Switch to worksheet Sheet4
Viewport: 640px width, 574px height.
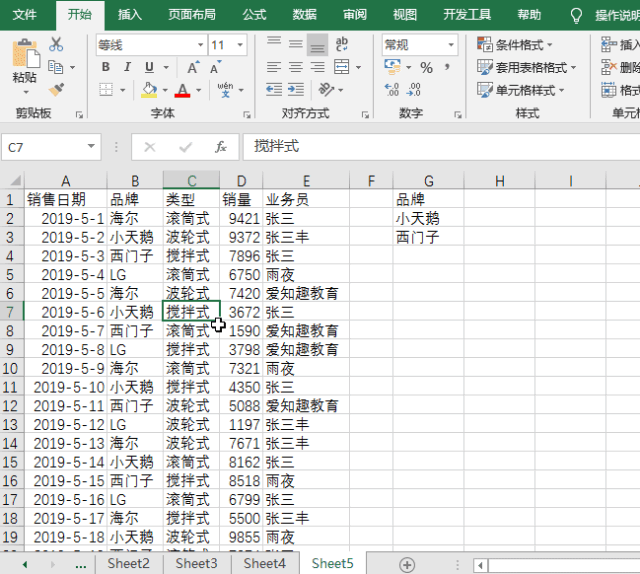coord(264,564)
